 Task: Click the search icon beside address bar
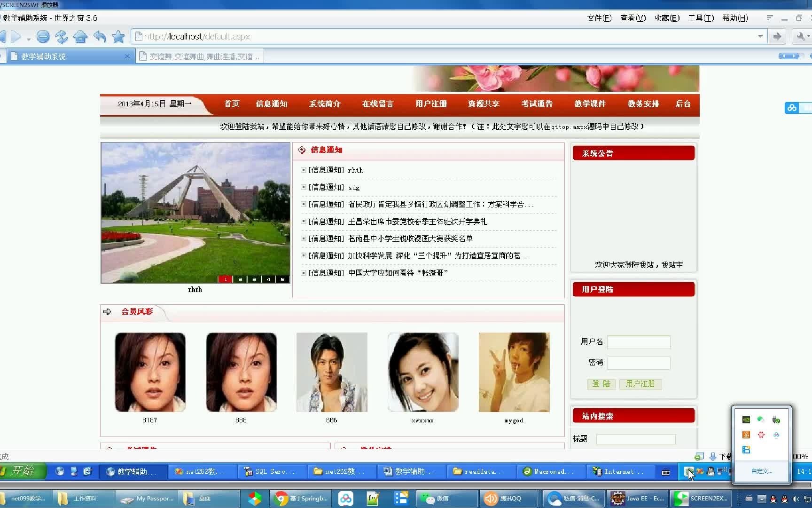802,36
